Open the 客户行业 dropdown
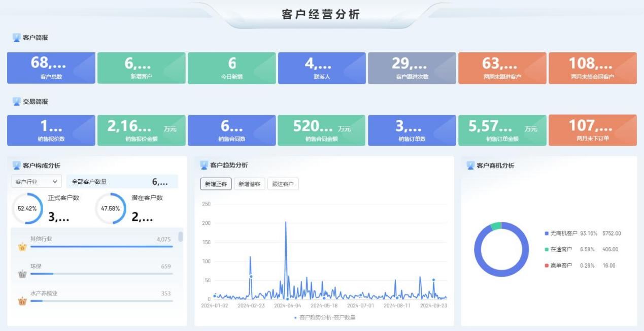Viewport: 644px width, 331px height. click(x=37, y=182)
